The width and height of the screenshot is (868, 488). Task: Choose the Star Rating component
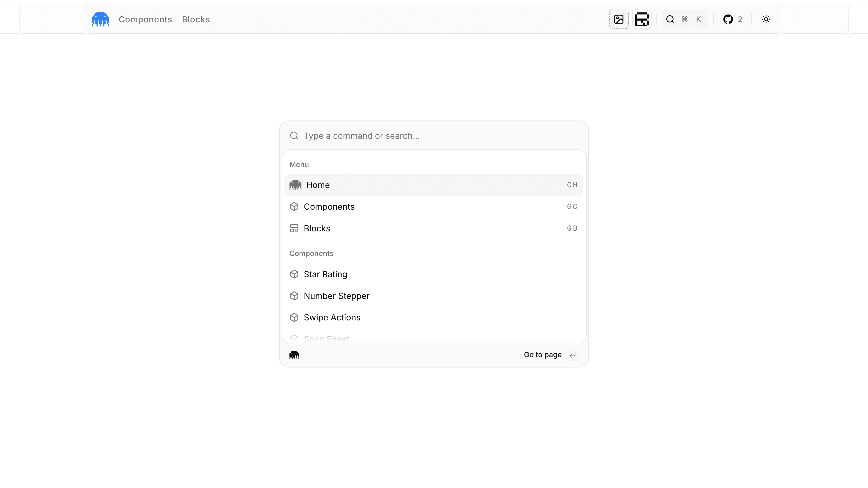point(434,274)
